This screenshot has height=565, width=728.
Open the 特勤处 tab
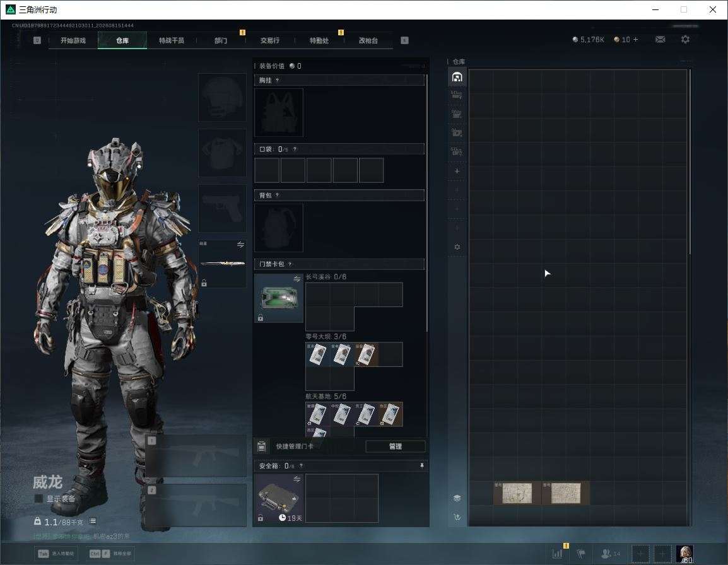[319, 40]
